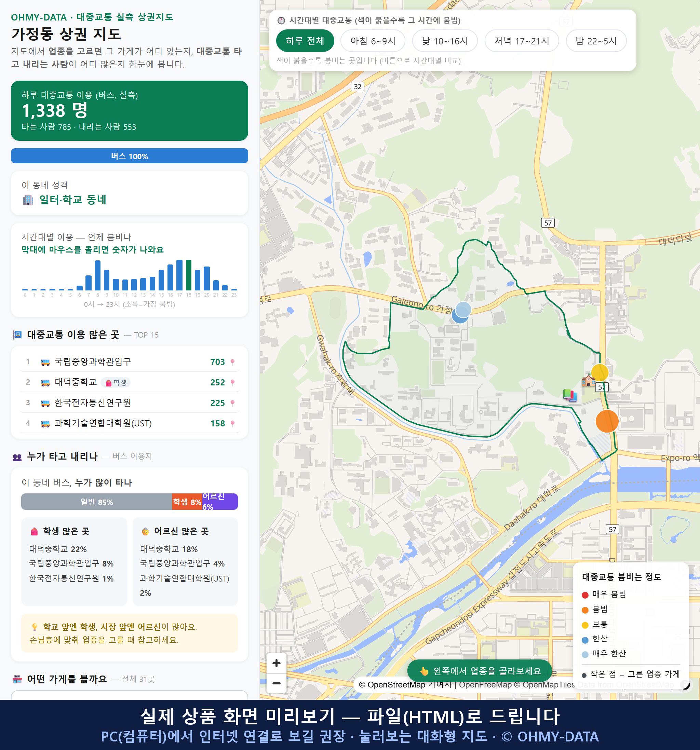Click the 어르신 6% rider segment
This screenshot has width=700, height=750.
click(x=220, y=502)
